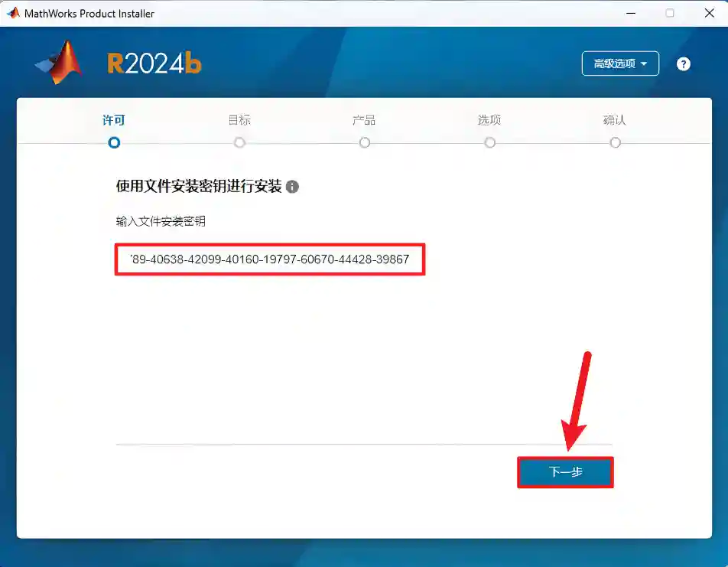Screen dimensions: 728x567
Task: Minimize the installer window
Action: click(x=631, y=13)
